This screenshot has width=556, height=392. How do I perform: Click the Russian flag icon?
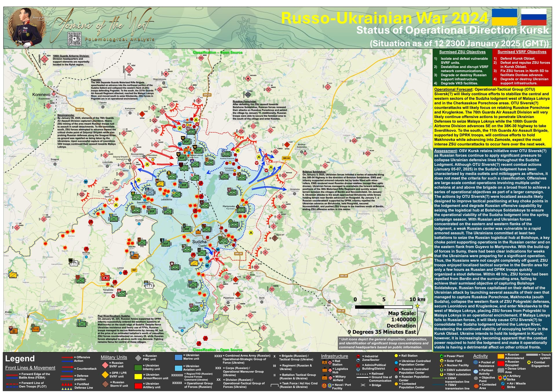[x=534, y=17]
